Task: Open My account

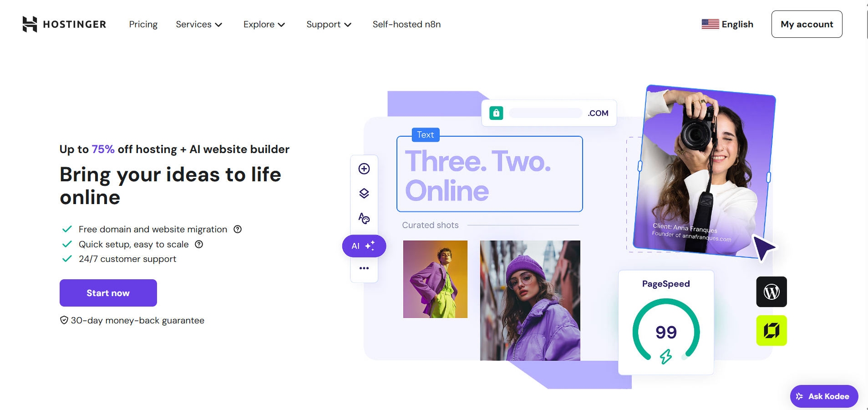Action: (807, 24)
